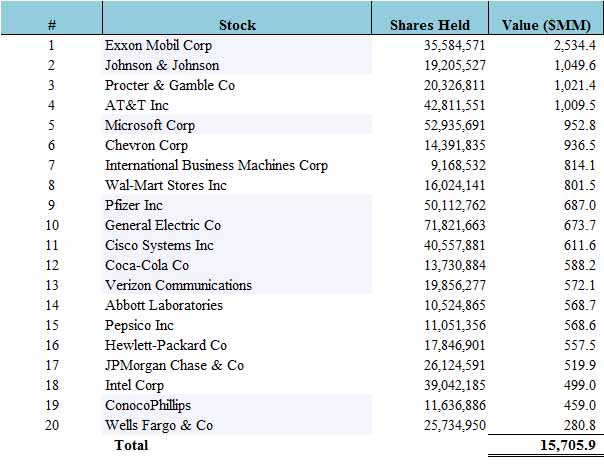The image size is (604, 466).
Task: Click the AT&T Inc stock cell
Action: pos(139,105)
